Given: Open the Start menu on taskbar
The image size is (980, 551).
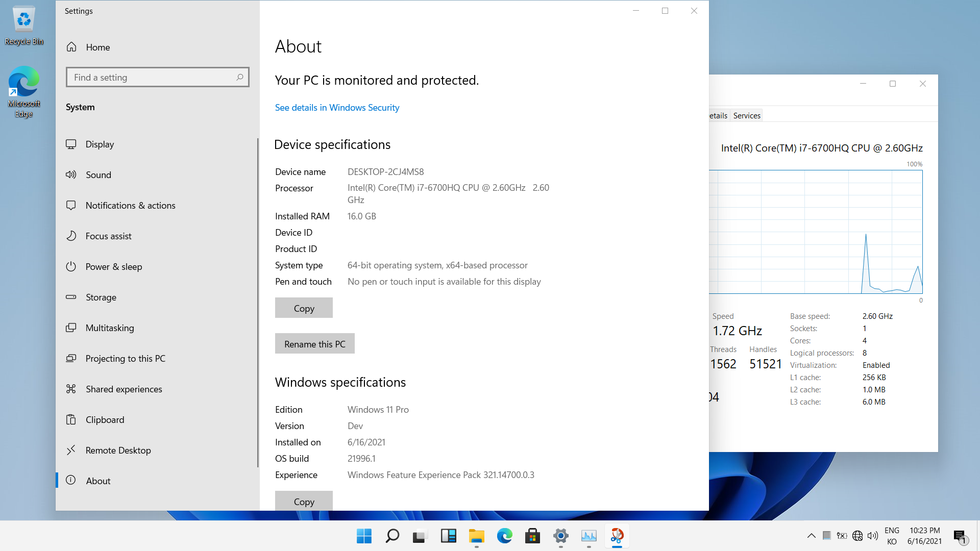Looking at the screenshot, I should [x=364, y=536].
